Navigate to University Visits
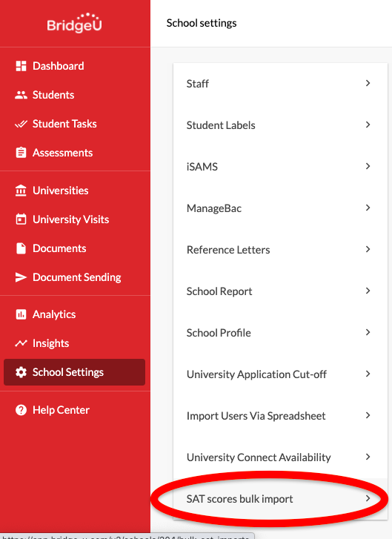Screen dimensions: 392x539 pyautogui.click(x=71, y=219)
